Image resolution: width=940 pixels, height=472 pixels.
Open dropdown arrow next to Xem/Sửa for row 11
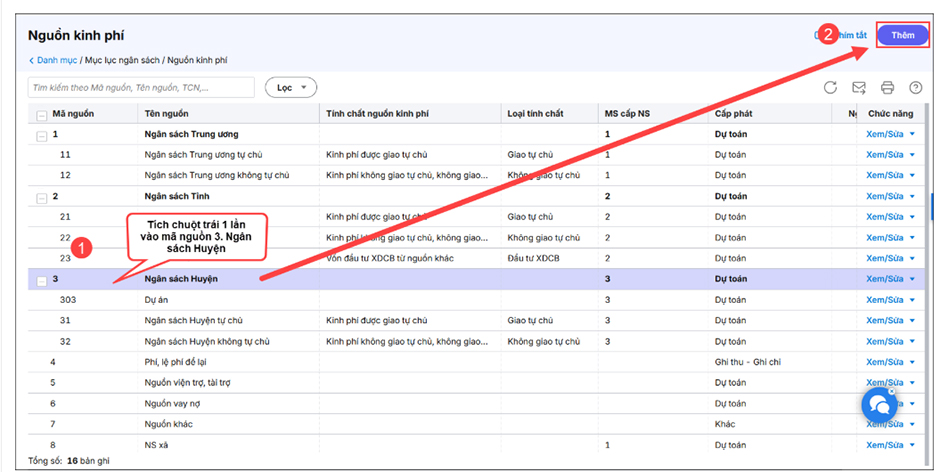pyautogui.click(x=912, y=155)
